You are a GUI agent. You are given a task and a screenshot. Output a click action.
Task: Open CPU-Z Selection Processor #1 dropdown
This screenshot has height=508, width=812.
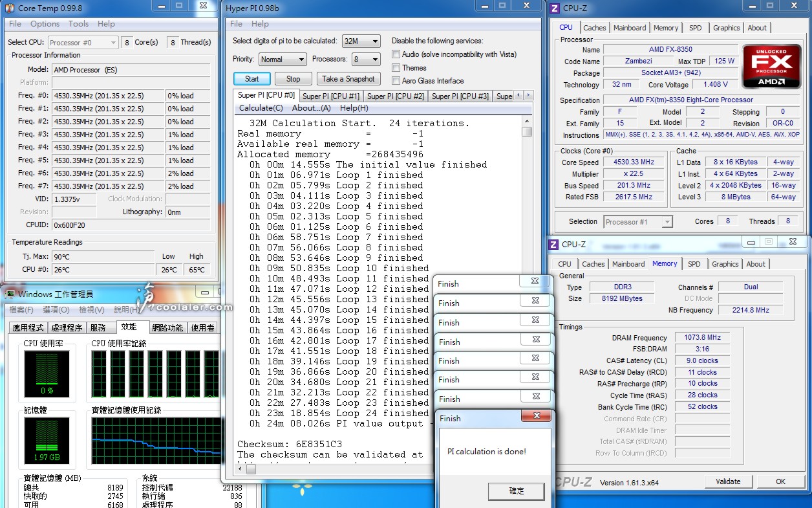(638, 222)
